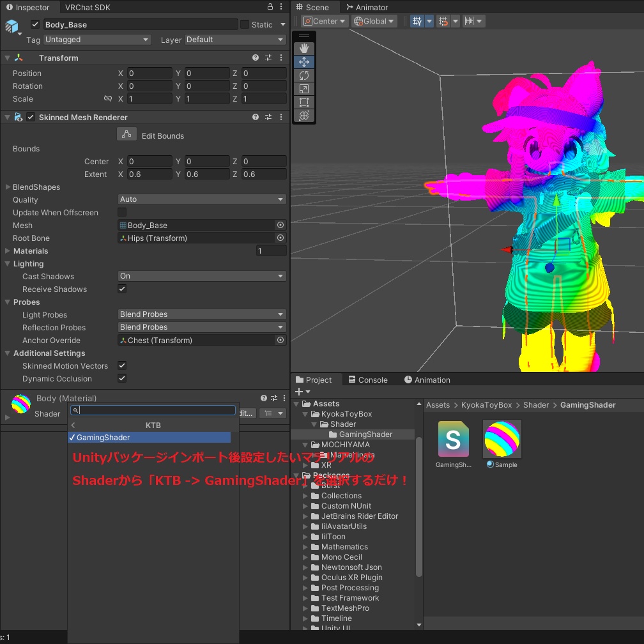
Task: Open the Quality dropdown
Action: tap(202, 199)
